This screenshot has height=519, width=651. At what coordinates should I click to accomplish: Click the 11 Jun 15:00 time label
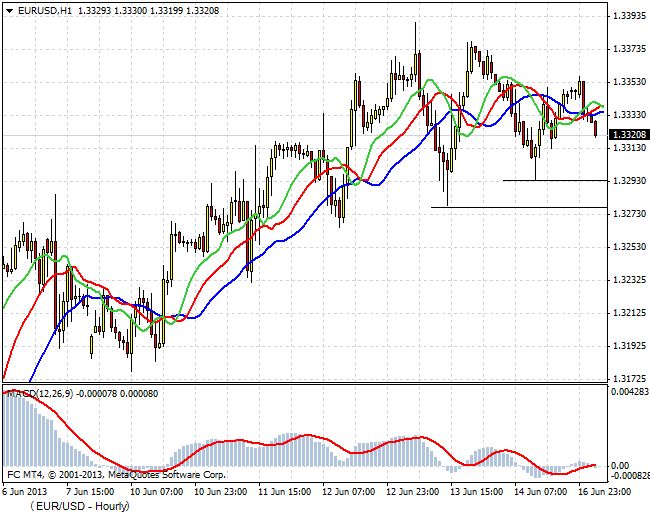[x=285, y=492]
